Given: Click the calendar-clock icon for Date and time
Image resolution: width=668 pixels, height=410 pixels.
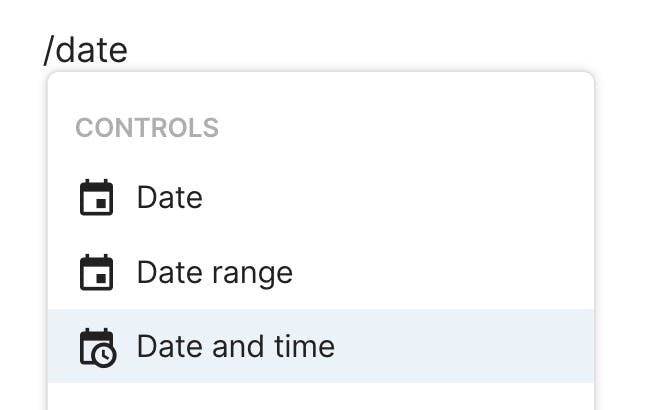Looking at the screenshot, I should point(97,347).
